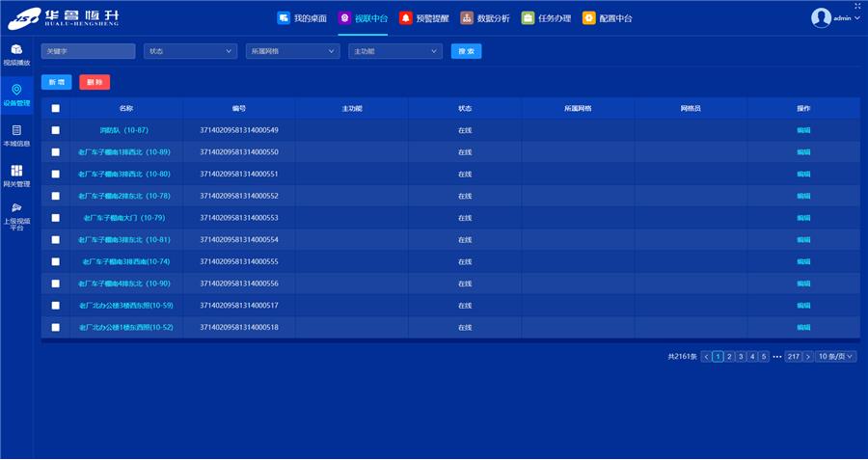Open the 上报视频平台 sidebar icon
The image size is (868, 460).
coord(16,207)
